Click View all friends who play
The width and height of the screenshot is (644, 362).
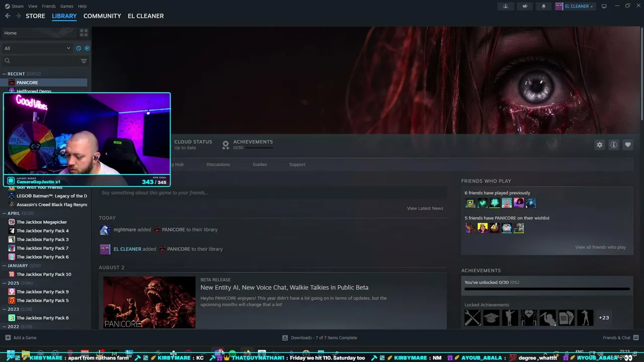tap(601, 247)
